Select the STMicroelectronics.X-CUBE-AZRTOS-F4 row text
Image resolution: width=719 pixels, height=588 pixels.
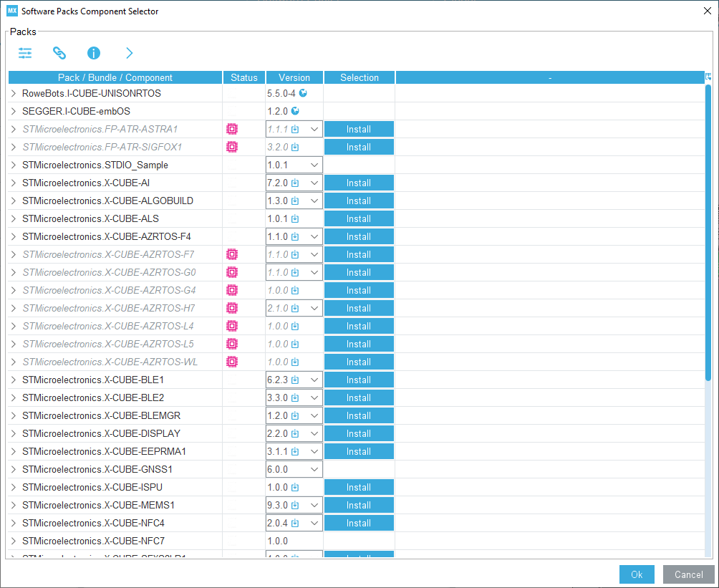point(107,236)
